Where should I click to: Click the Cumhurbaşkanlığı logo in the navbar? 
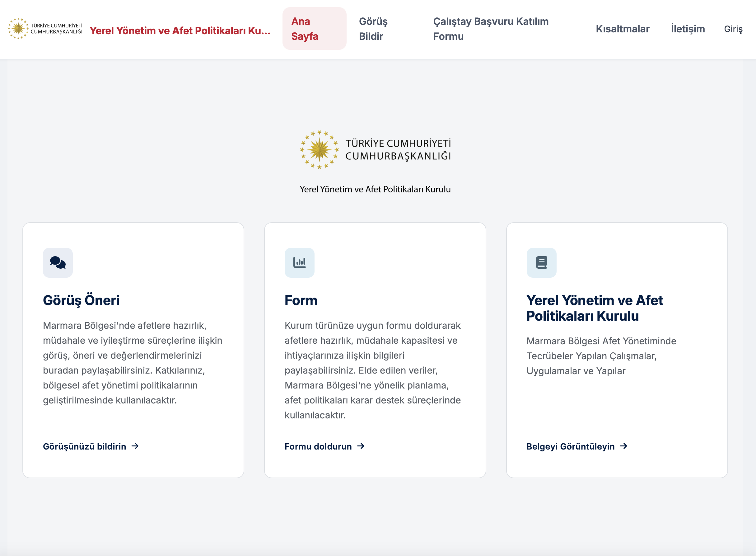coord(45,29)
